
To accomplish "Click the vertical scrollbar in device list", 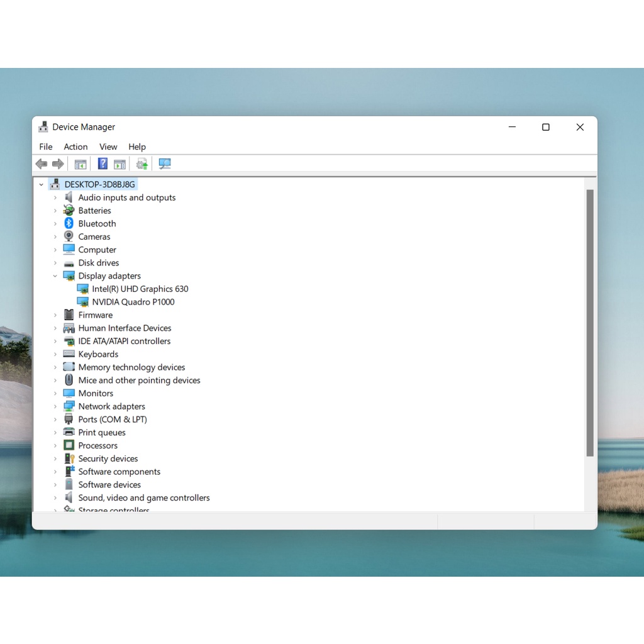I will pyautogui.click(x=590, y=322).
